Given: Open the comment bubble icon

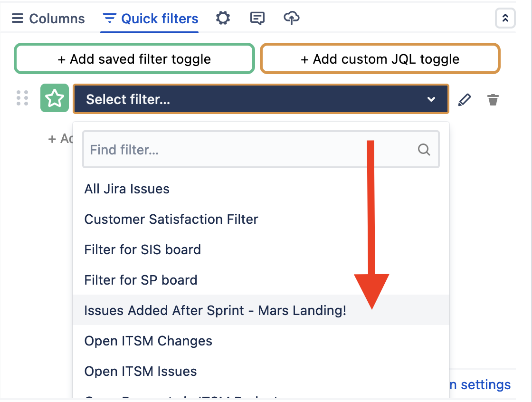Looking at the screenshot, I should [x=257, y=19].
